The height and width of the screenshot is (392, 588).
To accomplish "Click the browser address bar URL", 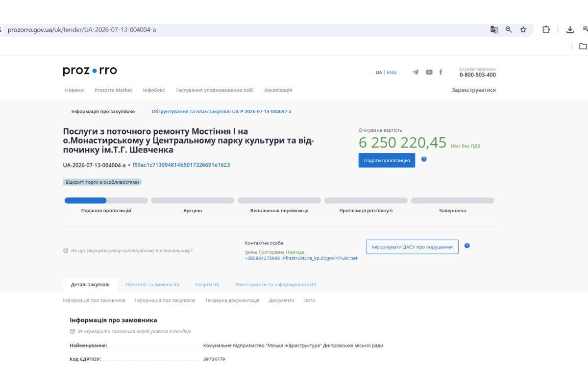I will click(x=82, y=30).
